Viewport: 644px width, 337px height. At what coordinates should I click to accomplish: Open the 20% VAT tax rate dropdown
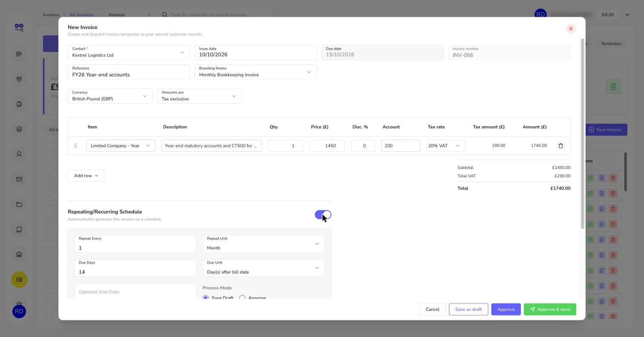pos(446,146)
